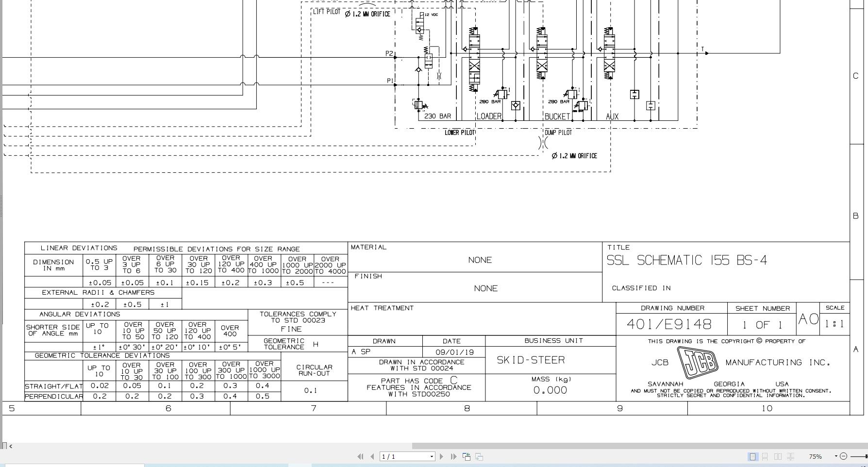This screenshot has height=467, width=868.
Task: Enable single page view mode
Action: (x=753, y=456)
